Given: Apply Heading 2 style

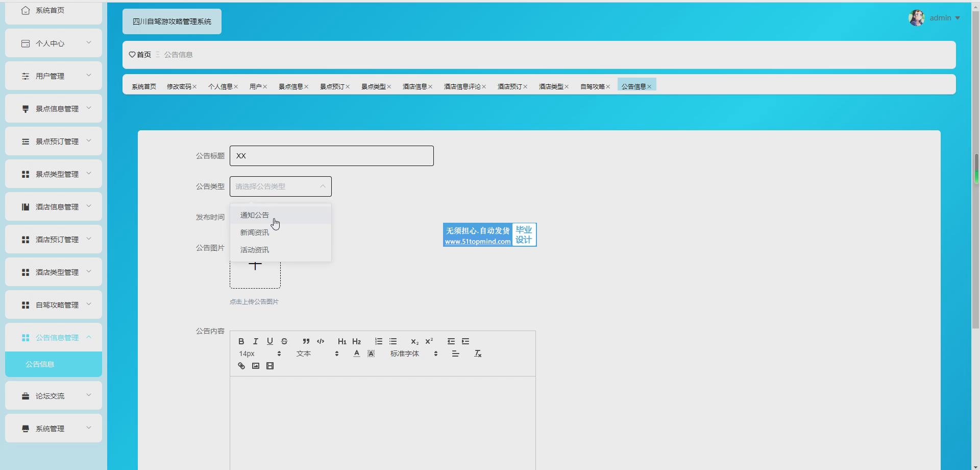Looking at the screenshot, I should coord(356,341).
